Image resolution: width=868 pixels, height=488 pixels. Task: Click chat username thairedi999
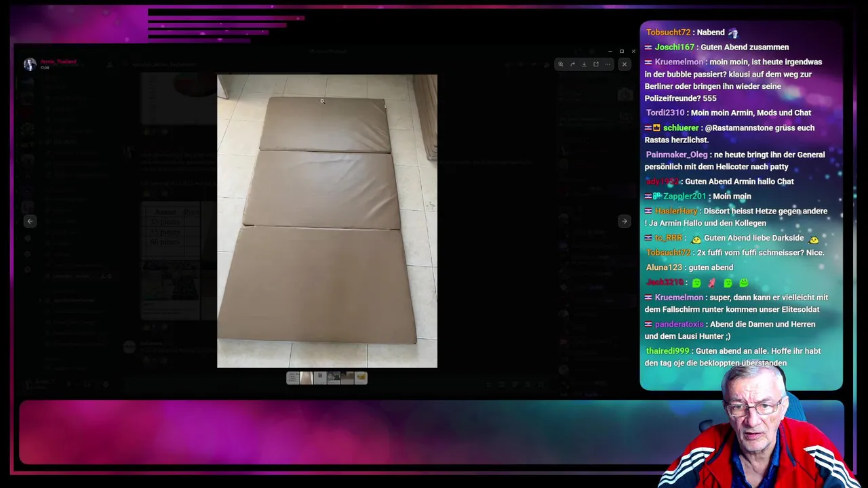pyautogui.click(x=668, y=351)
